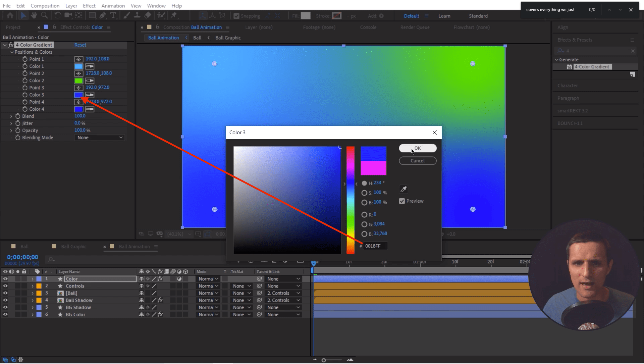The height and width of the screenshot is (364, 644).
Task: Select the Hand tool
Action: pos(34,15)
